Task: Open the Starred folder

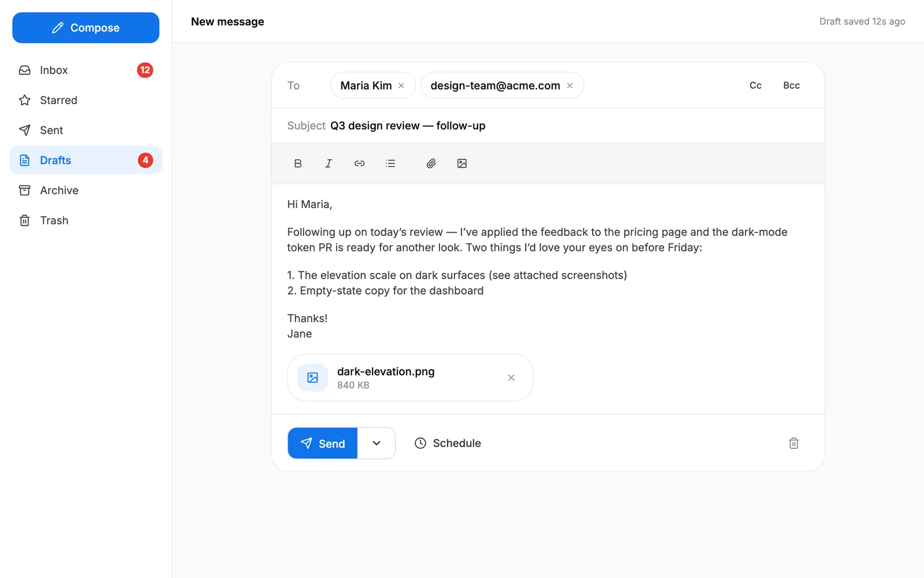Action: click(85, 100)
